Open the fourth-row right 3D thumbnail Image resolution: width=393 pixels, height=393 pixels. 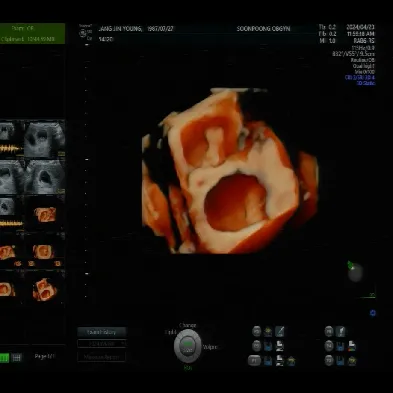click(x=45, y=252)
